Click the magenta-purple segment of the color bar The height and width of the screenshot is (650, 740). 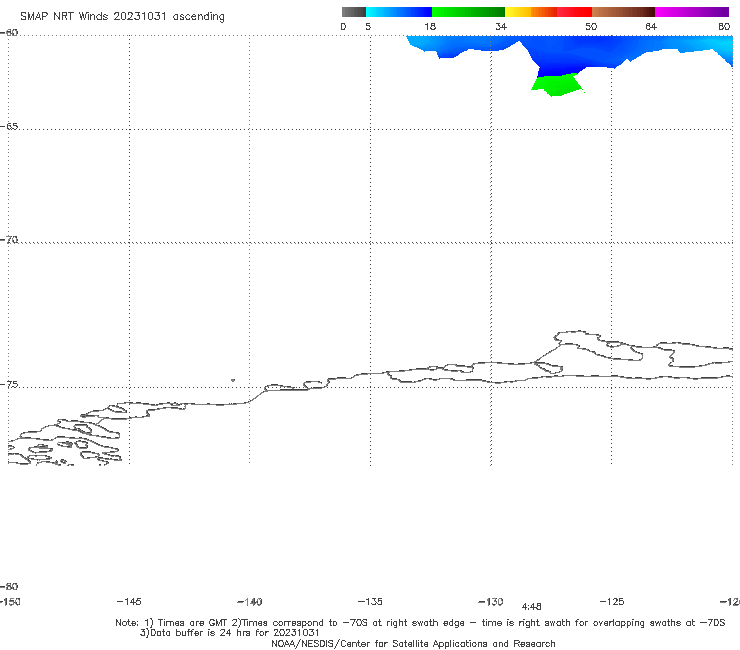[692, 12]
